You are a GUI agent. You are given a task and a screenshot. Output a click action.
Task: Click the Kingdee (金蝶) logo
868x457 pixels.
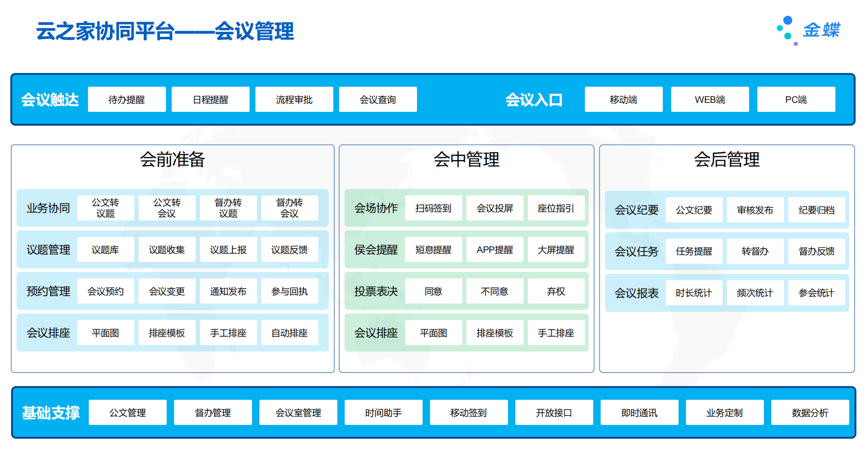[808, 30]
